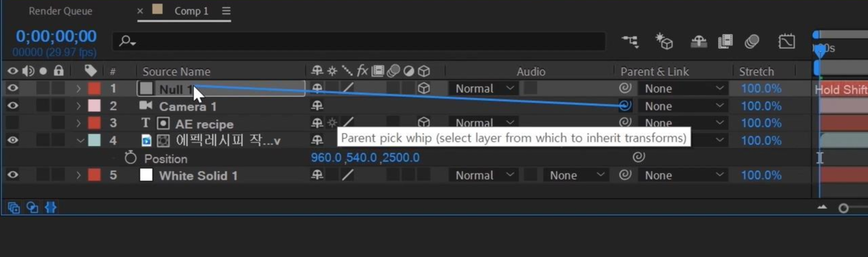Viewport: 868px width, 257px height.
Task: Click the current time 0;00;00;00 display
Action: pos(56,37)
